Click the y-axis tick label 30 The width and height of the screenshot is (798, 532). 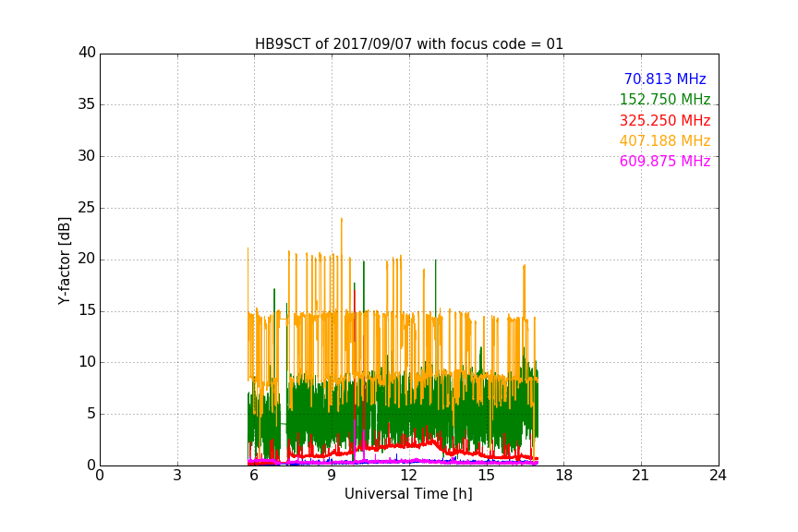point(87,156)
